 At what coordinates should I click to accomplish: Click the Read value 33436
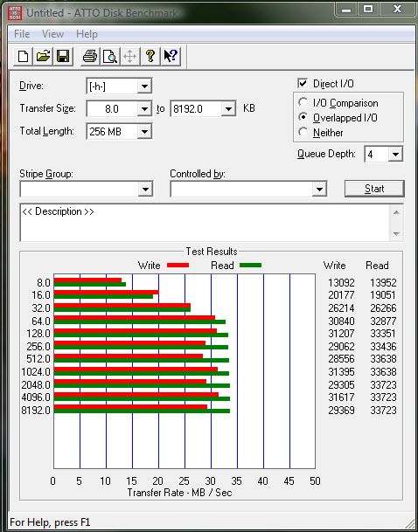(383, 347)
